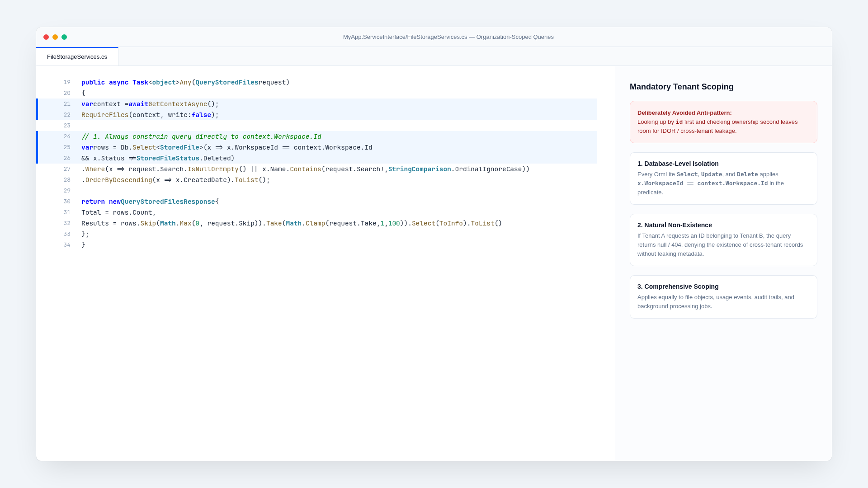Click line number 30 in the gutter
Screen dimensions: 868x488
[x=67, y=202]
